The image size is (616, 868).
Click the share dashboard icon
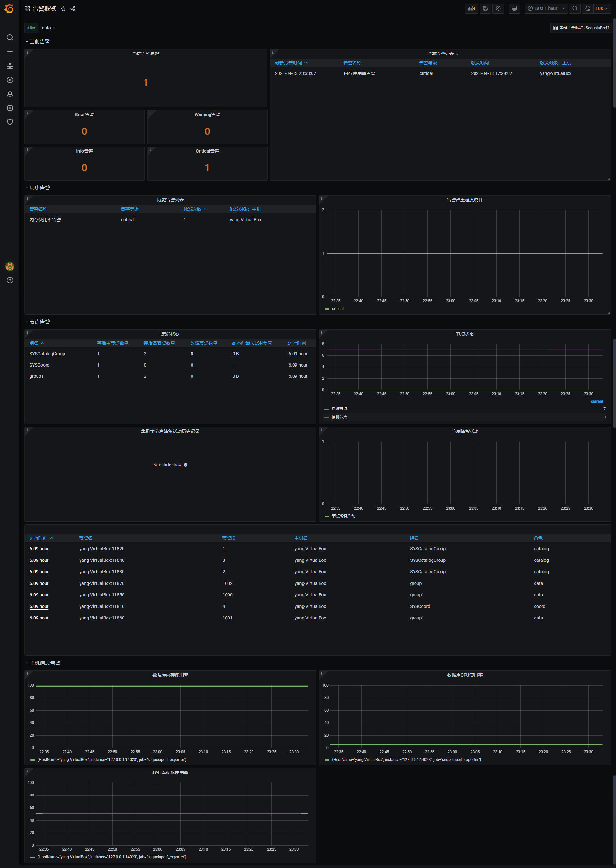click(73, 9)
